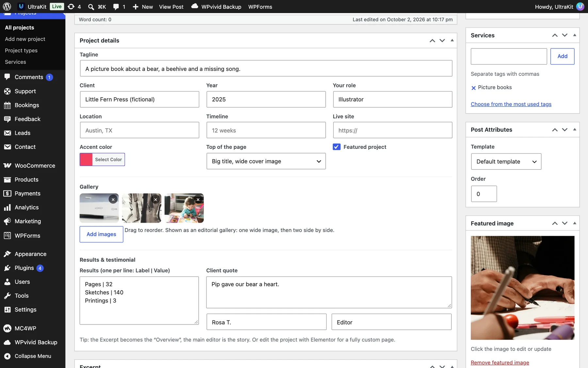588x368 pixels.
Task: Click the updates icon showing 4
Action: point(74,7)
